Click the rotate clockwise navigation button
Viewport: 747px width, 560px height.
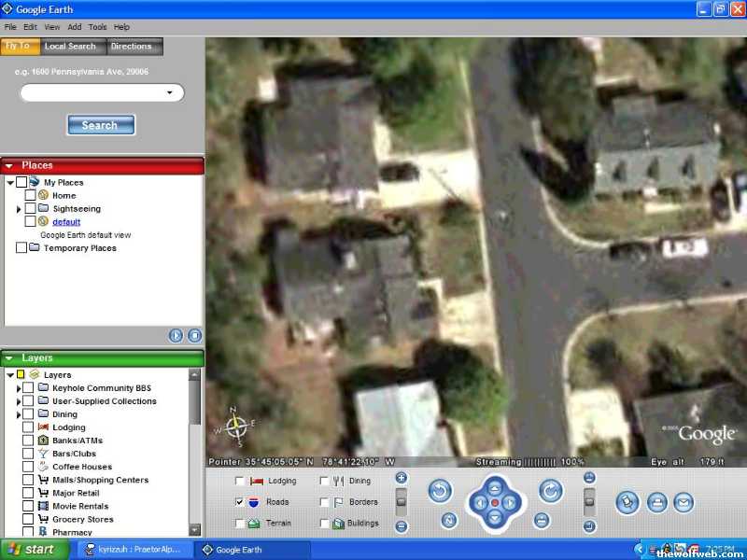[x=551, y=491]
